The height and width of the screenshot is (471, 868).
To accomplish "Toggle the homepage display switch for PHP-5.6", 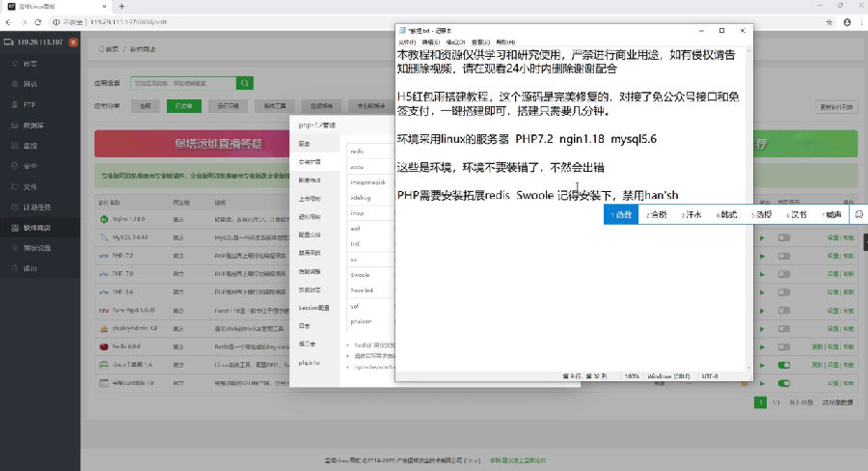I will point(784,292).
